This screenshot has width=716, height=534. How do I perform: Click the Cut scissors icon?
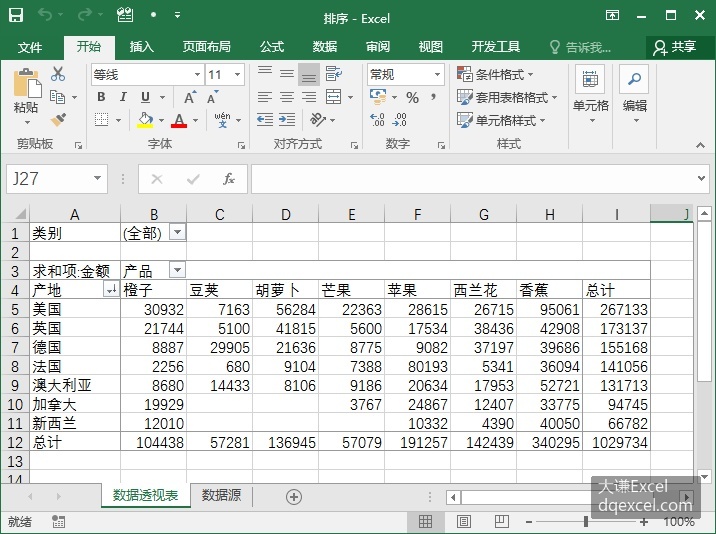click(x=58, y=74)
